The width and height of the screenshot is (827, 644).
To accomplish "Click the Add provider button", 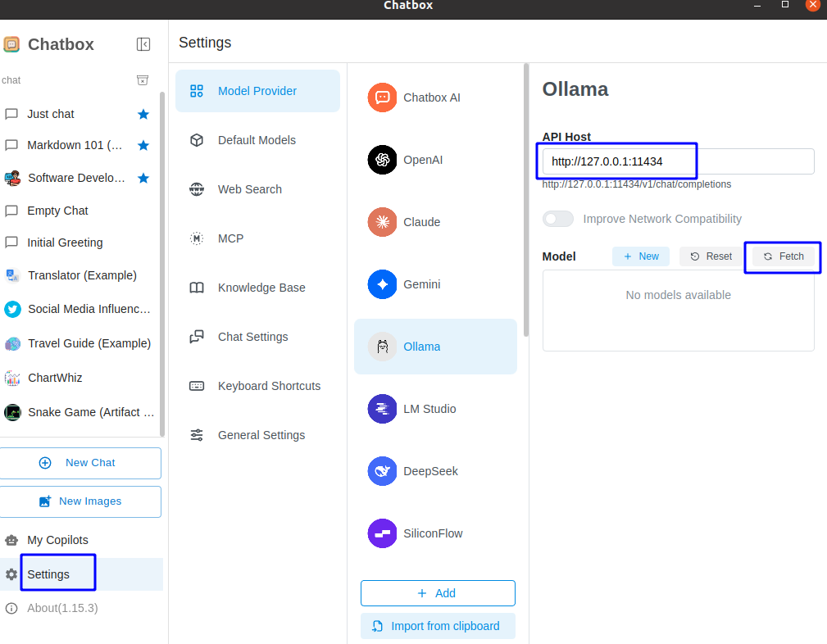I will 438,593.
